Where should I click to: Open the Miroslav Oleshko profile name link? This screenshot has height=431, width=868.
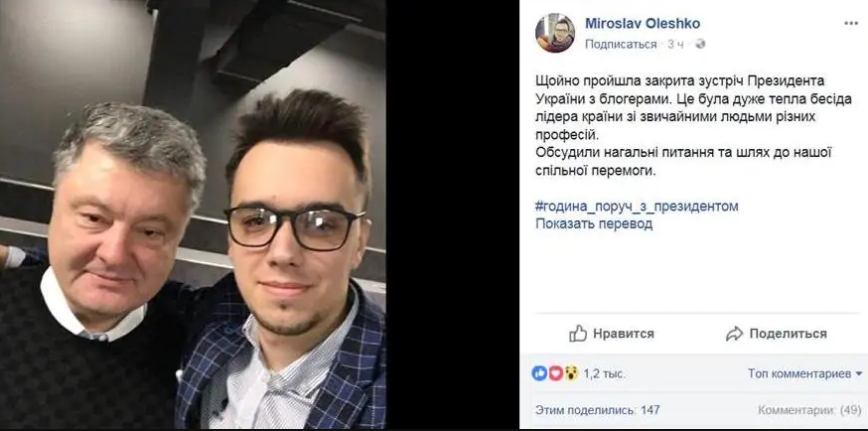point(643,23)
